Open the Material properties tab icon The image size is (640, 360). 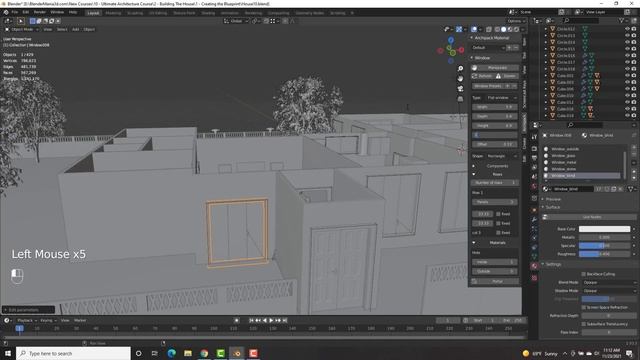pos(534,266)
